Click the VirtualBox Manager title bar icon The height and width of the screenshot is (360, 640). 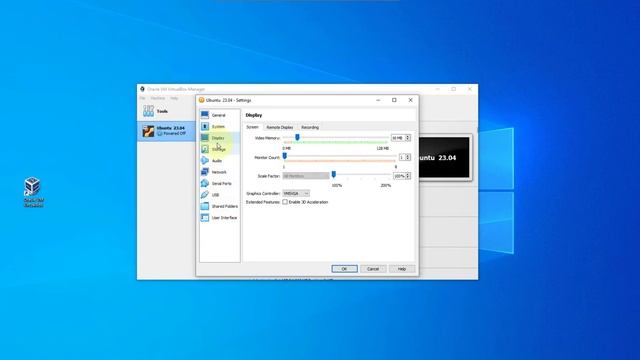click(x=142, y=89)
